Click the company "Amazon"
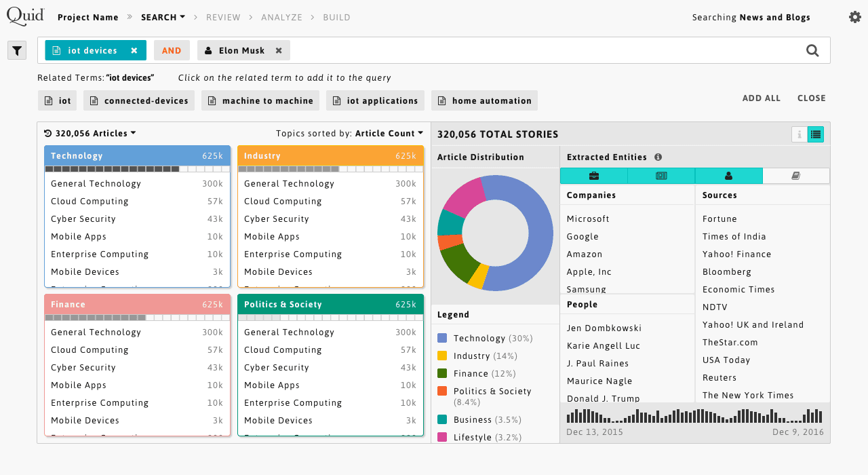868x475 pixels. 585,254
